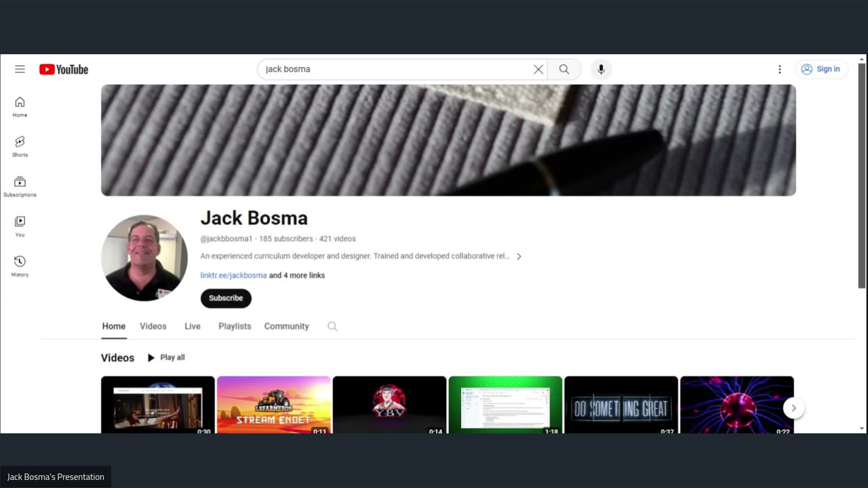
Task: Open the YouTube hamburger guide menu
Action: 20,69
